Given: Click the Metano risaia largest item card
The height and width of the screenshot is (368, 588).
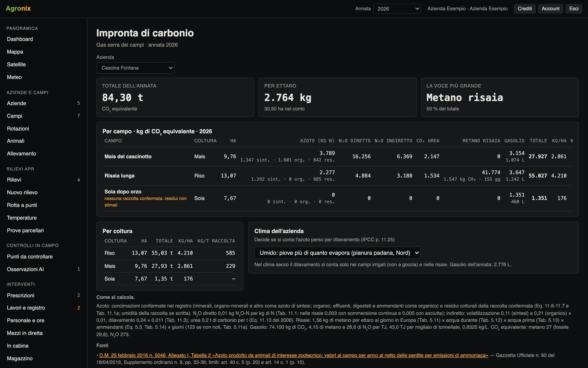Looking at the screenshot, I should 500,97.
